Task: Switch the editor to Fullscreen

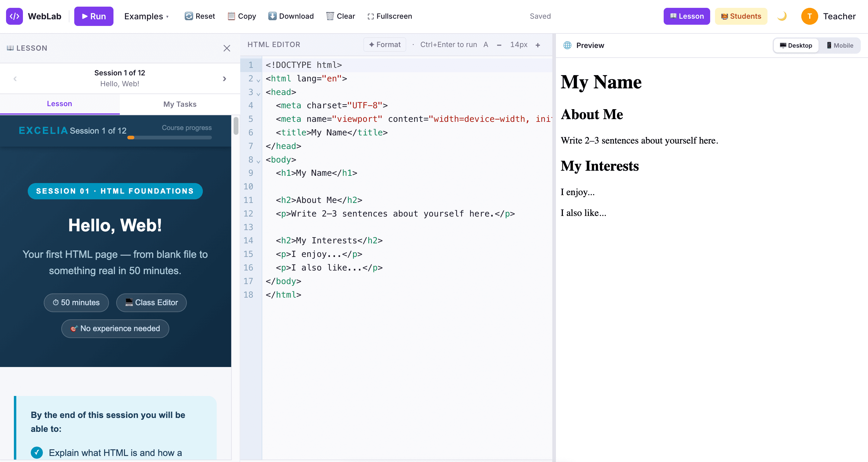Action: (x=390, y=16)
